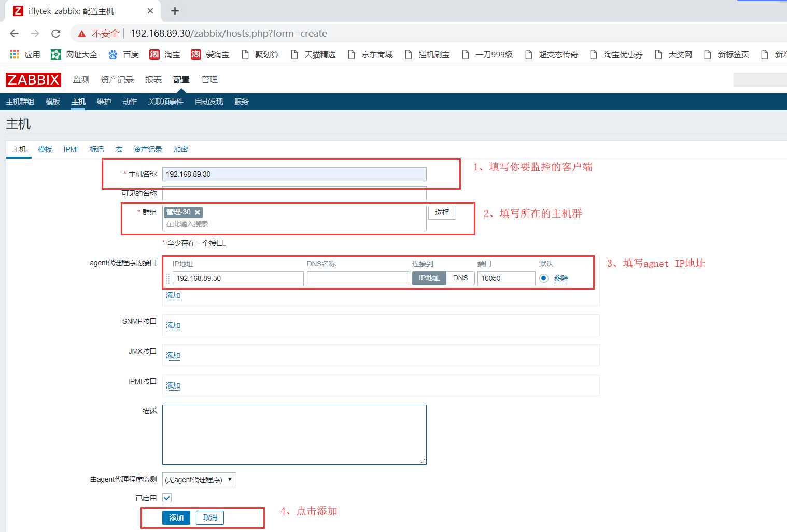The image size is (787, 532).
Task: Open the 爱淘宝 bookmark
Action: (210, 54)
